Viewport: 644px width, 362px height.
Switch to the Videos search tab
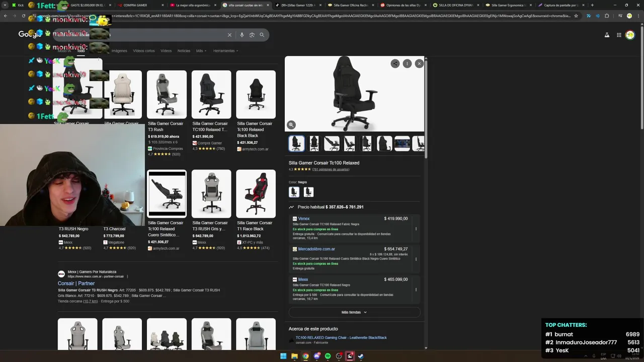[x=166, y=51]
